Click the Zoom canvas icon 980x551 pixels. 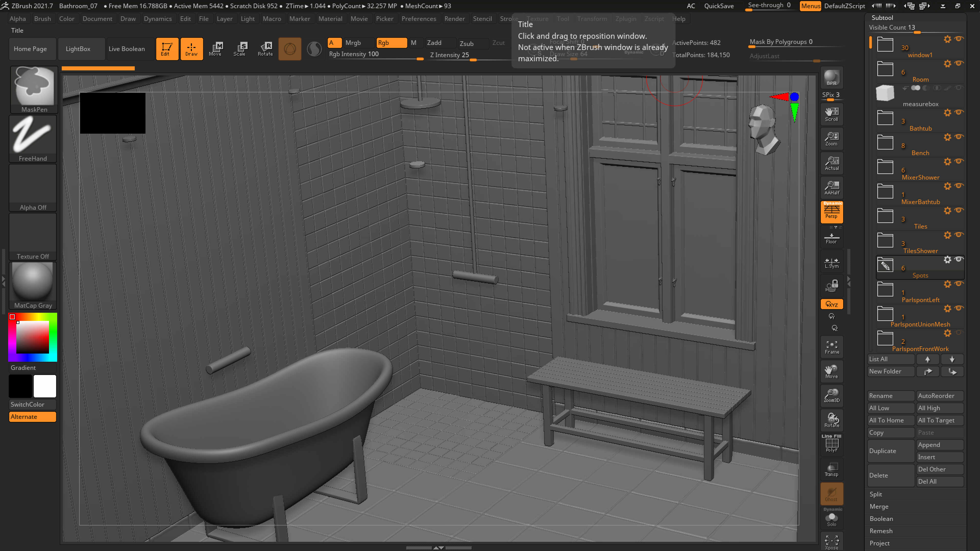[832, 139]
